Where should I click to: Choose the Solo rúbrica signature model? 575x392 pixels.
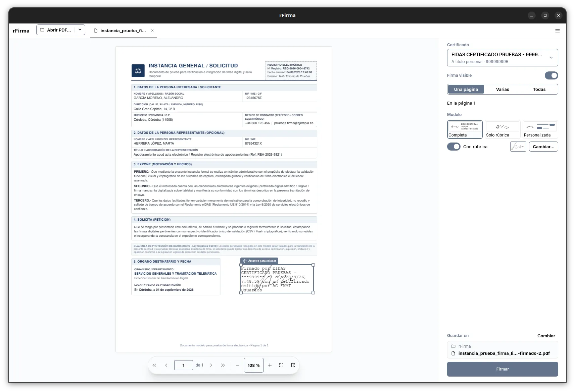(x=502, y=129)
